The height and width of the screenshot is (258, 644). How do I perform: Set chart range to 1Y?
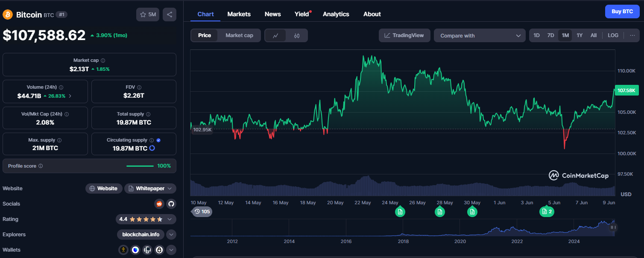click(580, 35)
